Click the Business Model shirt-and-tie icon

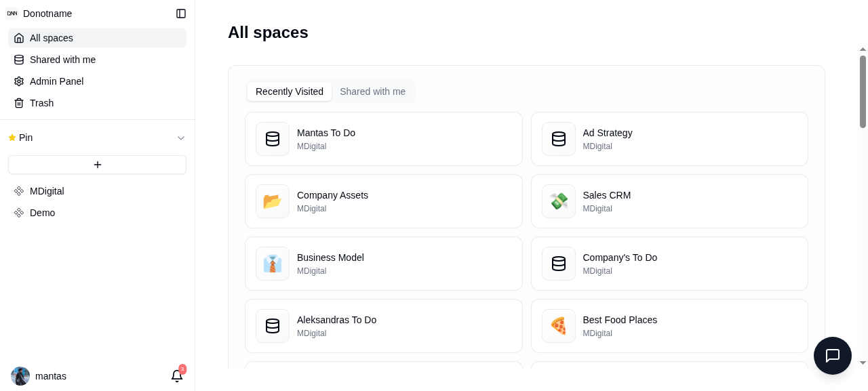pos(273,264)
